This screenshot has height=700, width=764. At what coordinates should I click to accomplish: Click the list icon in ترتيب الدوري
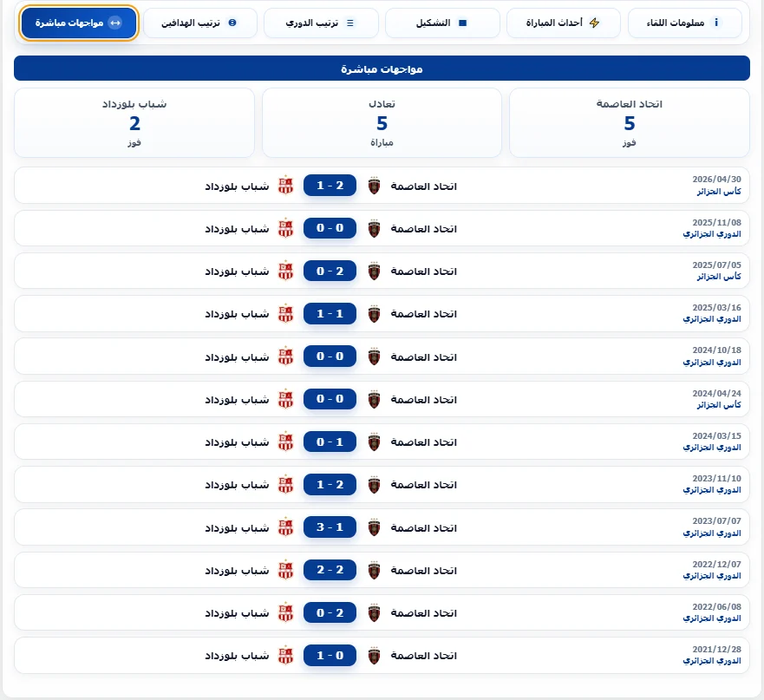click(349, 23)
